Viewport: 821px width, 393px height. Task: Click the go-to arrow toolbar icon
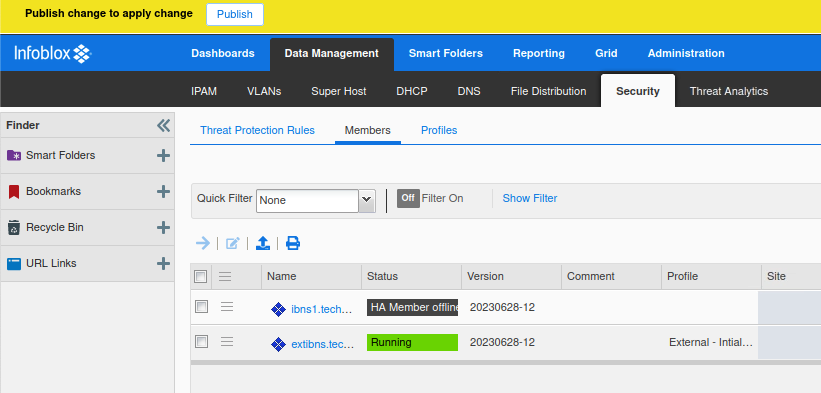pyautogui.click(x=203, y=243)
